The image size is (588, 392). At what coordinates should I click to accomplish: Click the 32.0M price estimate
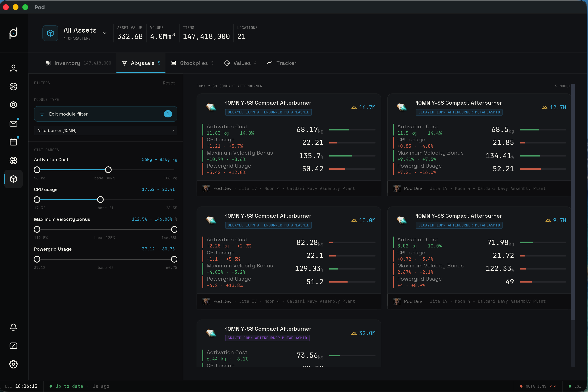coord(367,333)
